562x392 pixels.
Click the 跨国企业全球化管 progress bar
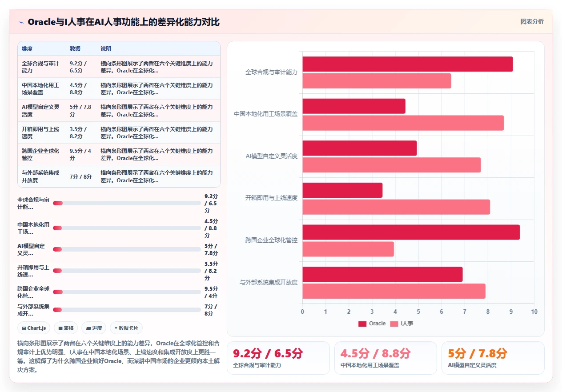(x=127, y=292)
